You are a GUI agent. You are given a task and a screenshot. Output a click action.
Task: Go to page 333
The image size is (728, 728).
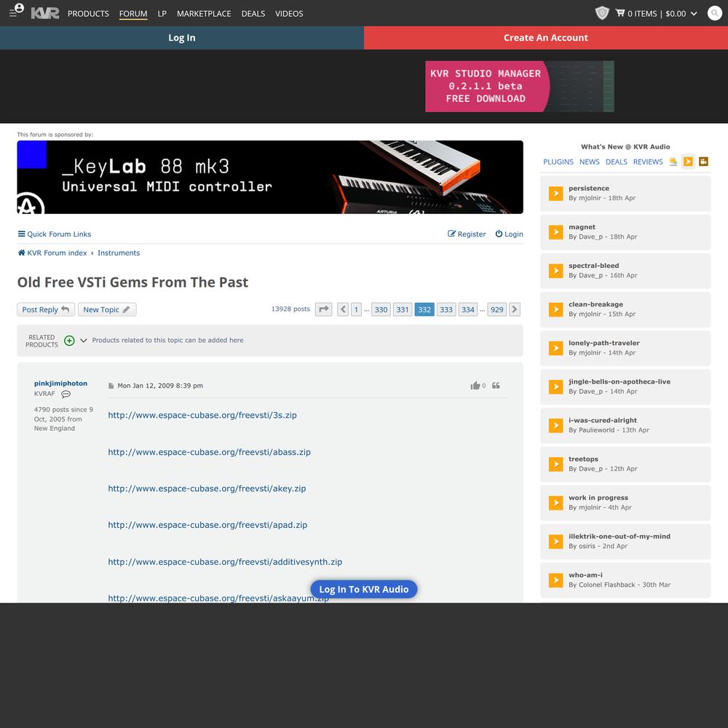[x=446, y=309]
